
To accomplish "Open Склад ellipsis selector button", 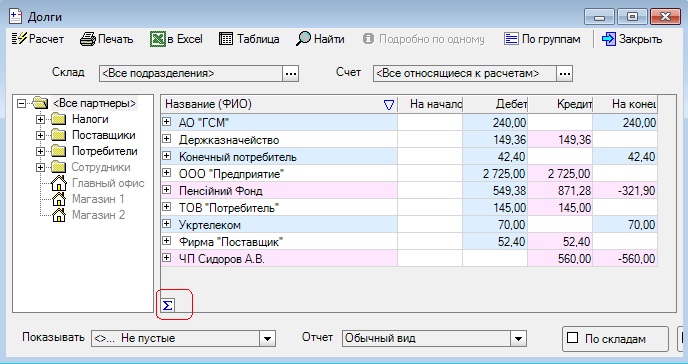I will 290,74.
